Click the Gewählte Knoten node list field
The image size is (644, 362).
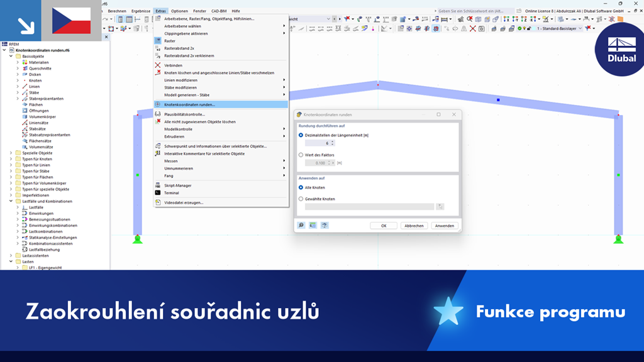[x=369, y=206]
